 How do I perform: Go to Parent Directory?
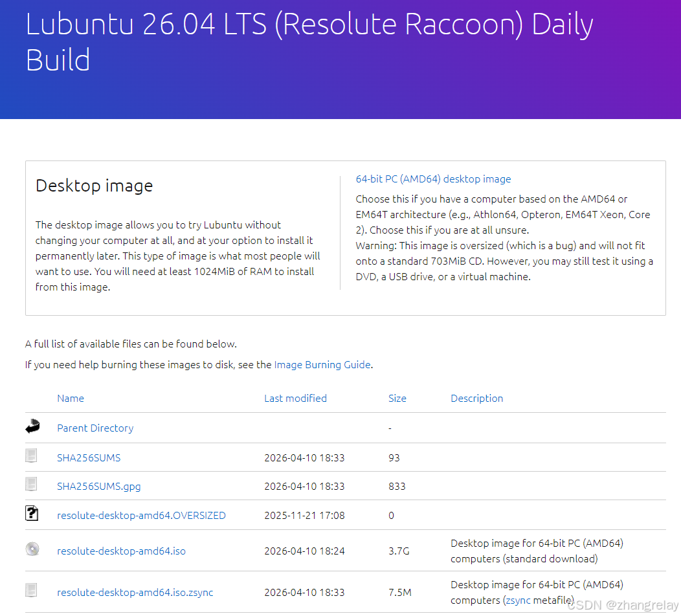[x=95, y=428]
